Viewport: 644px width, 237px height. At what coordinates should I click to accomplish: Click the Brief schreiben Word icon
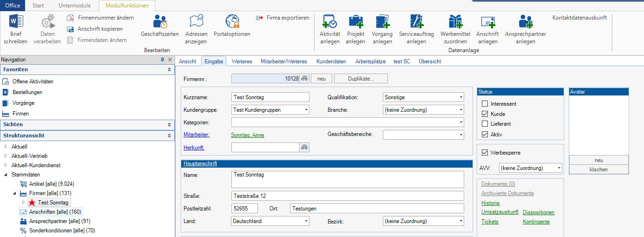pyautogui.click(x=15, y=22)
